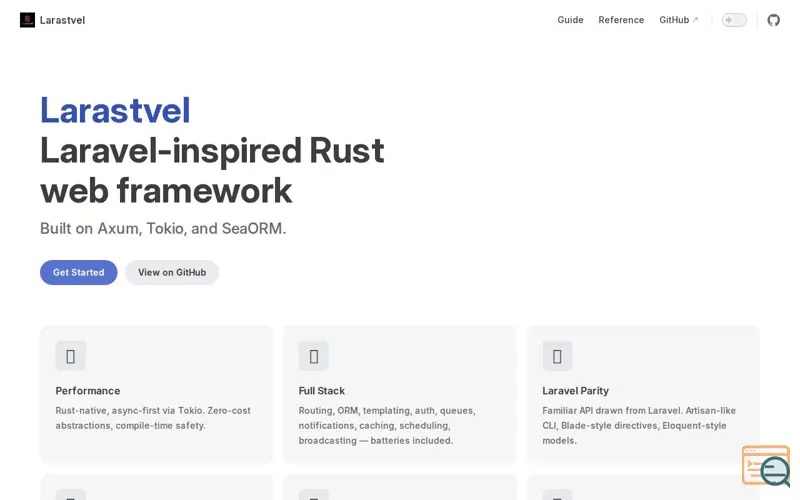The height and width of the screenshot is (500, 800).
Task: Click the 'Routing, ORM, templating, auth' description
Action: [387, 426]
